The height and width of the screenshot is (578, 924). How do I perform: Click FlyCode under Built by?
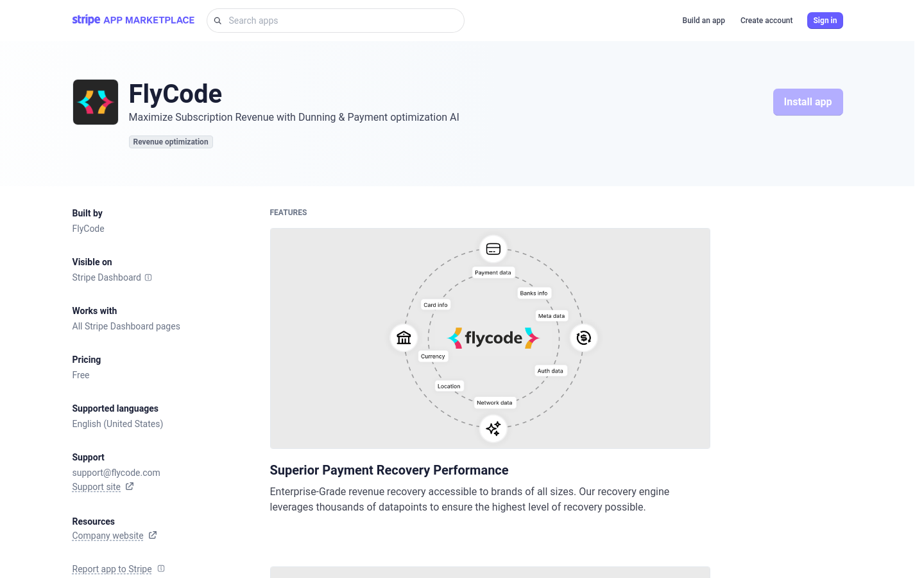[88, 229]
